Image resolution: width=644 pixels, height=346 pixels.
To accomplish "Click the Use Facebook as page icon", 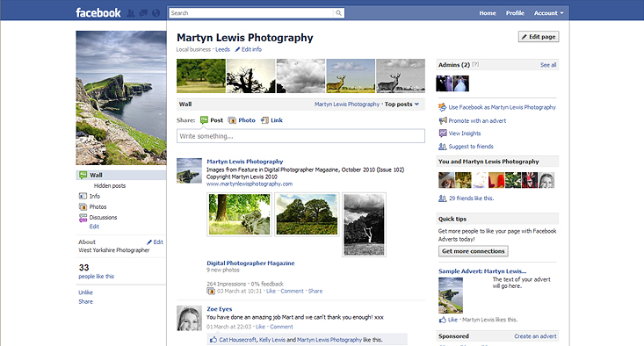I will pyautogui.click(x=442, y=107).
